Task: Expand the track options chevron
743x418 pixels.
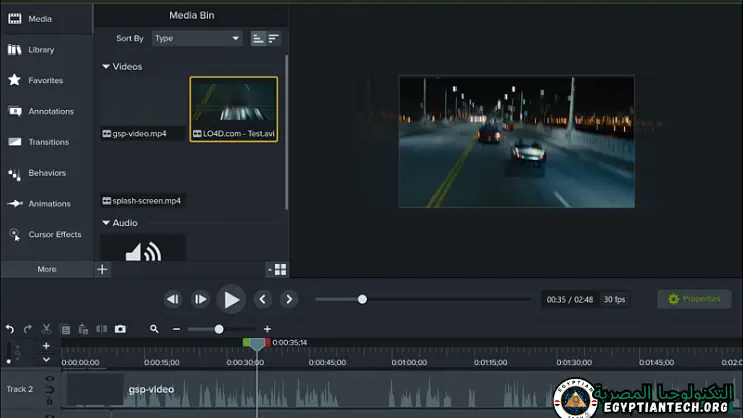Action: click(x=46, y=360)
